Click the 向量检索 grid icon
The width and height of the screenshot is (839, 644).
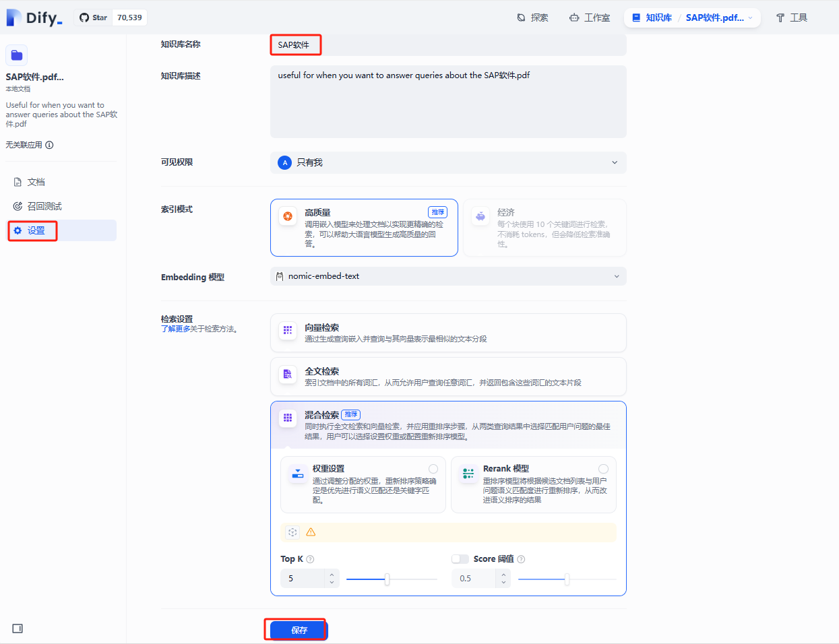(288, 330)
